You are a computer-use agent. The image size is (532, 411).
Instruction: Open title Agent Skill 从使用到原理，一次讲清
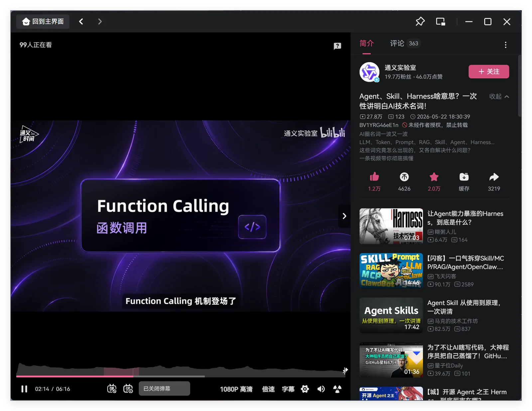click(x=464, y=307)
